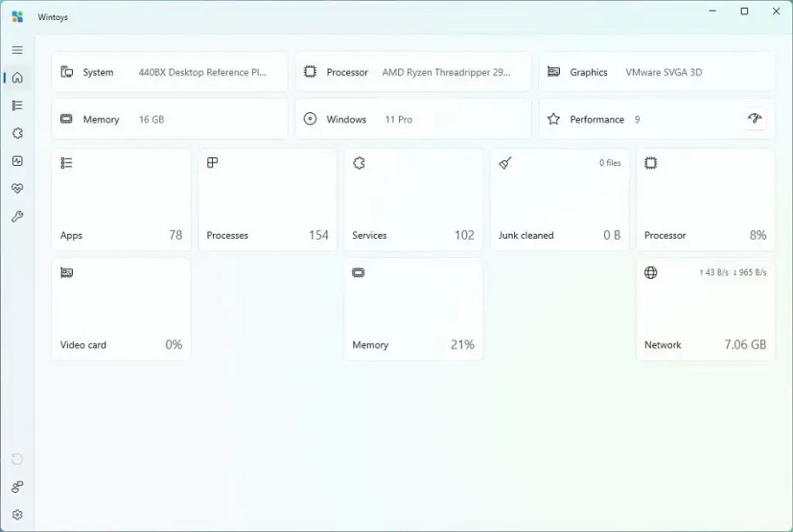Open Settings gear in sidebar

pos(17,515)
